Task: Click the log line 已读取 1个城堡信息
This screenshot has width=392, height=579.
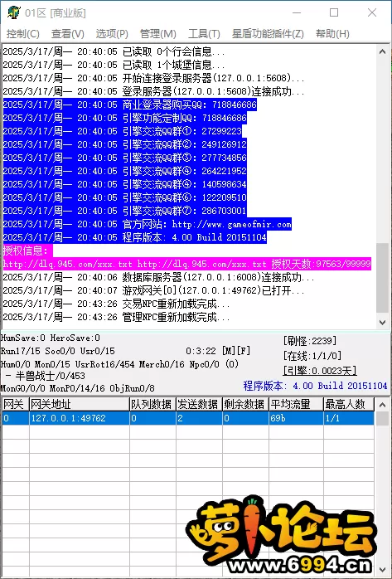Action: (x=114, y=65)
